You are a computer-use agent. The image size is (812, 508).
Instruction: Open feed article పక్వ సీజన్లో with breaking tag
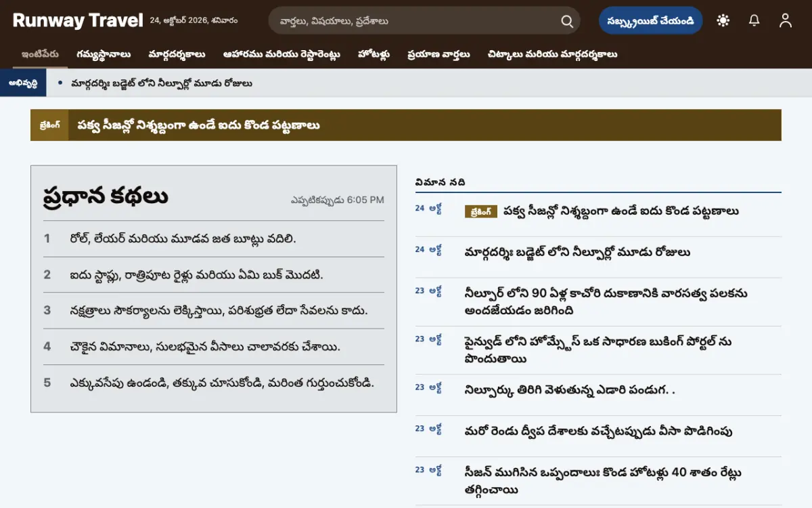click(621, 211)
